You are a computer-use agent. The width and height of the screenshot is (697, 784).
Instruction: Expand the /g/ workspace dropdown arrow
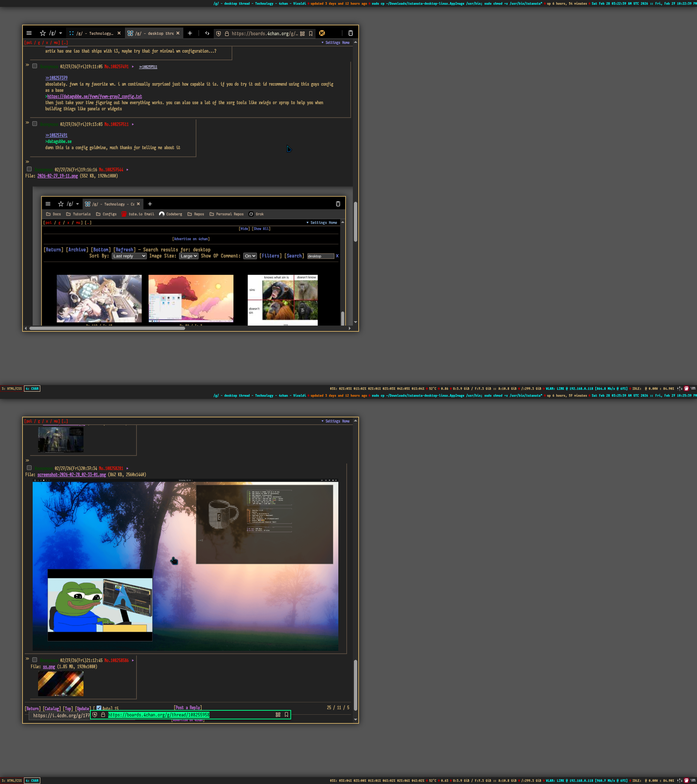(61, 33)
